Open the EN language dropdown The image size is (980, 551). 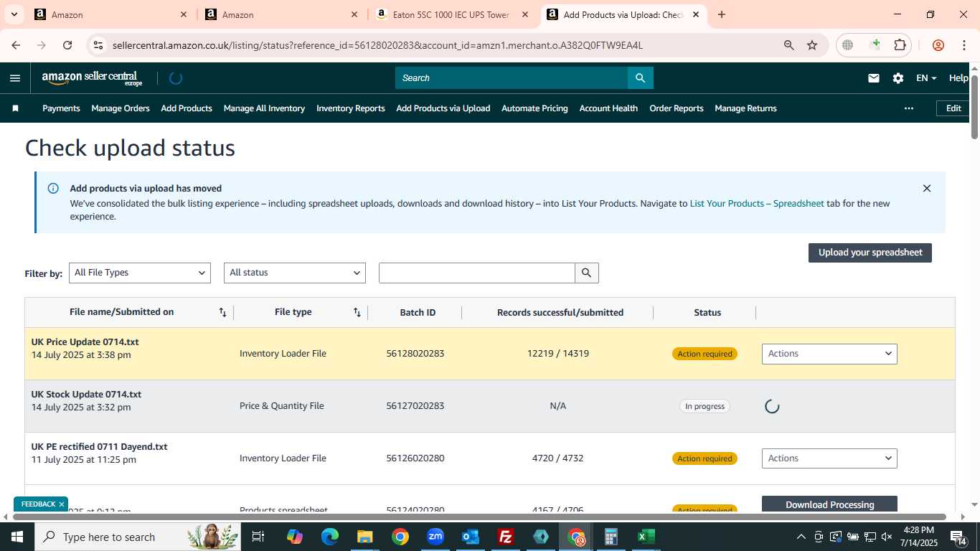pos(926,78)
